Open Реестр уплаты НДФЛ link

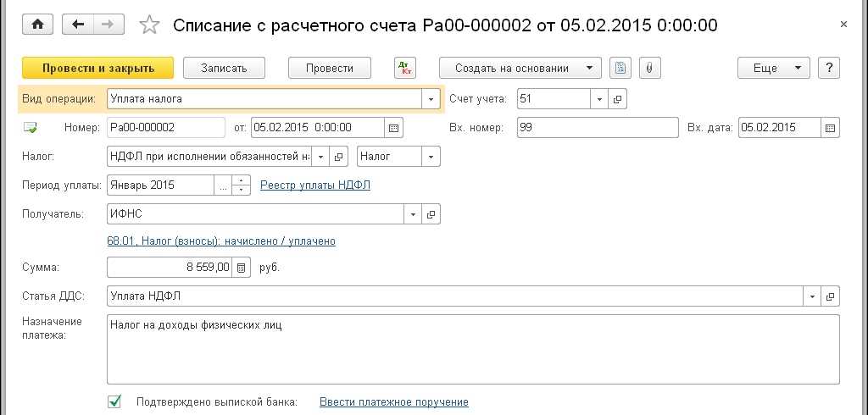[315, 185]
